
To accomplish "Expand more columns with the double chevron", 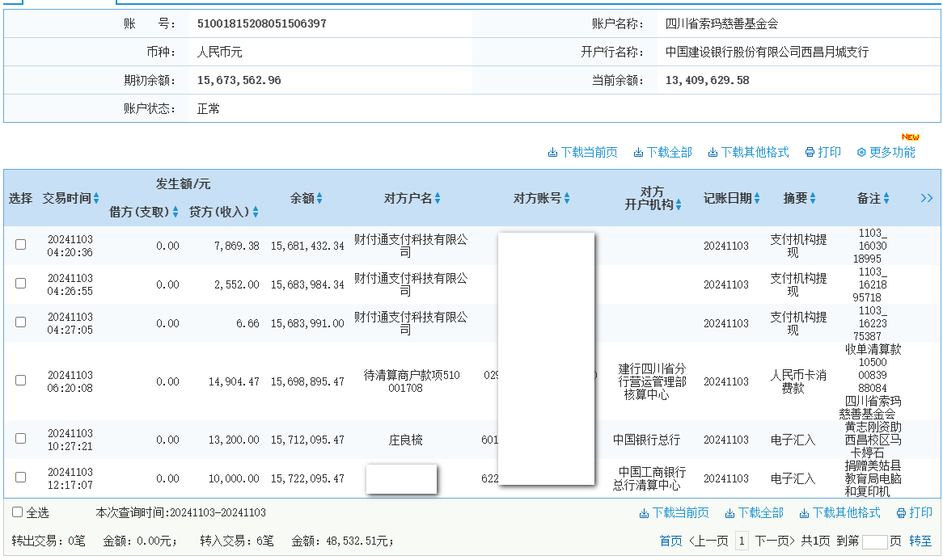I will click(x=927, y=198).
